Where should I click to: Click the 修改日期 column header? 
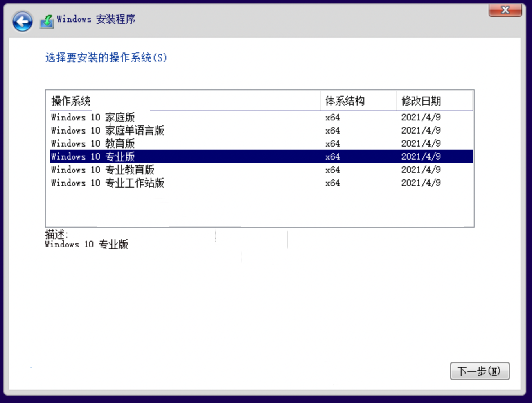421,101
